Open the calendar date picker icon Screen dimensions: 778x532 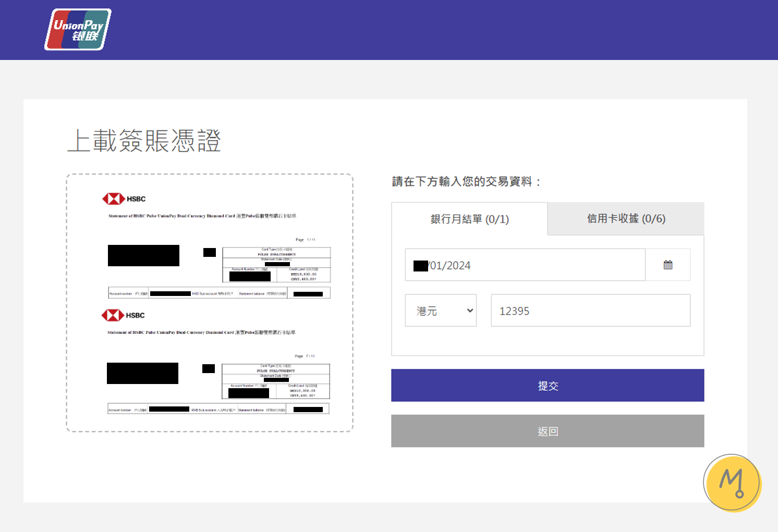[x=668, y=265]
